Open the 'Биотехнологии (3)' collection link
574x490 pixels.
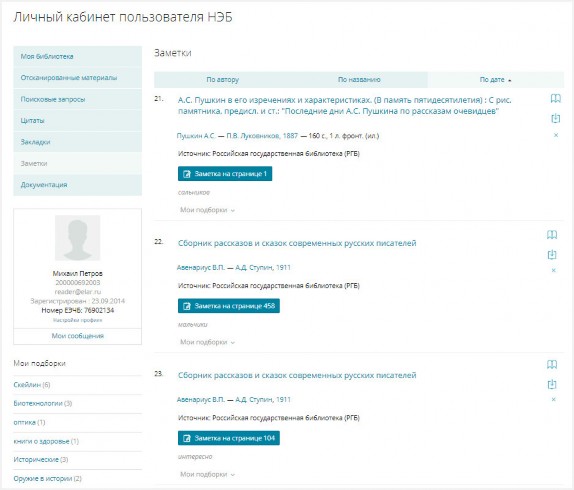click(43, 403)
